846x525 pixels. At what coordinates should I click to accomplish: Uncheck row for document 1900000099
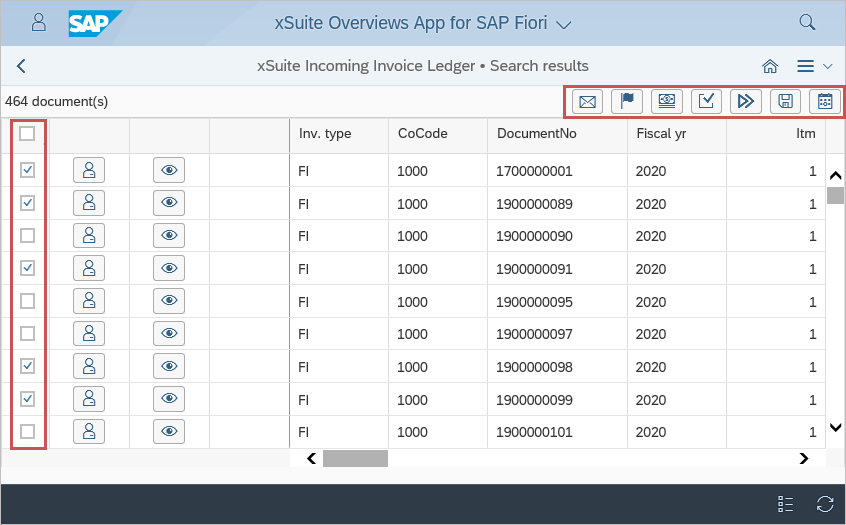tap(27, 399)
